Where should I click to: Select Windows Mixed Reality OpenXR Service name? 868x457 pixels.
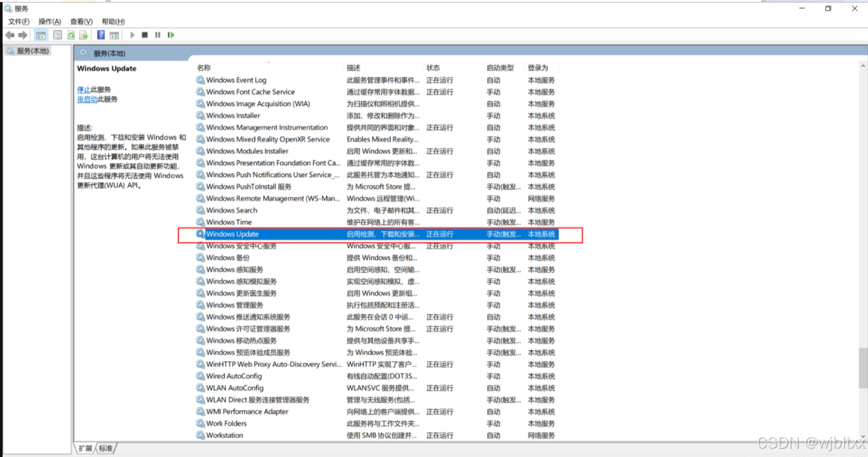(268, 139)
